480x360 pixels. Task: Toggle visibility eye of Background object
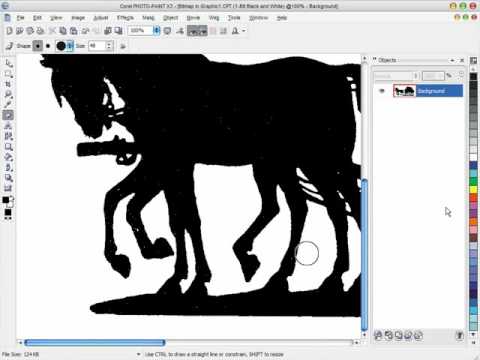pos(382,91)
